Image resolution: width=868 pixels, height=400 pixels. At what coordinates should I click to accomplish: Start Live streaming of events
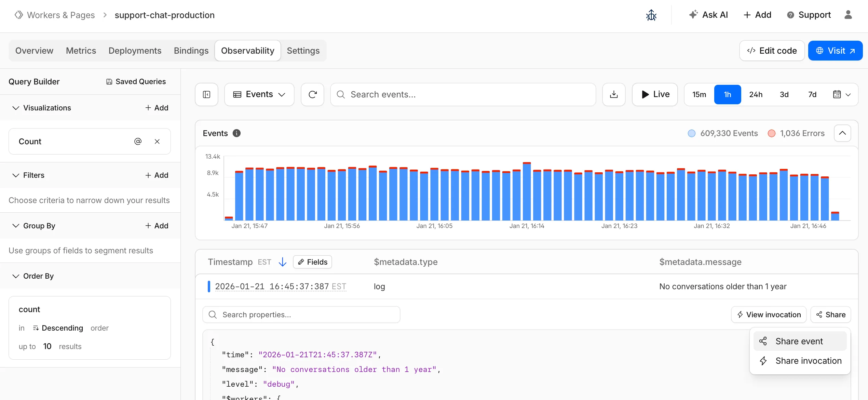pos(654,94)
